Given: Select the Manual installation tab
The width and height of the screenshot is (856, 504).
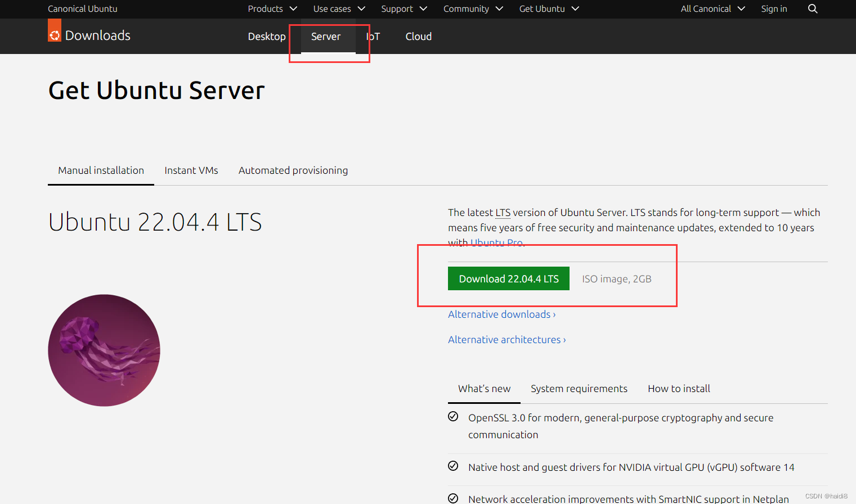Looking at the screenshot, I should (x=101, y=170).
